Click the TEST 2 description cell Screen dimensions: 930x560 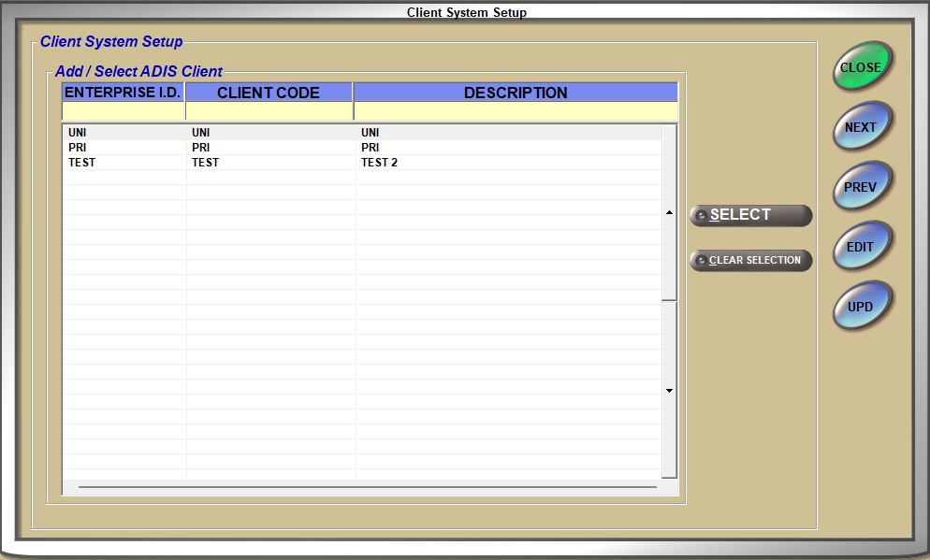click(x=379, y=163)
